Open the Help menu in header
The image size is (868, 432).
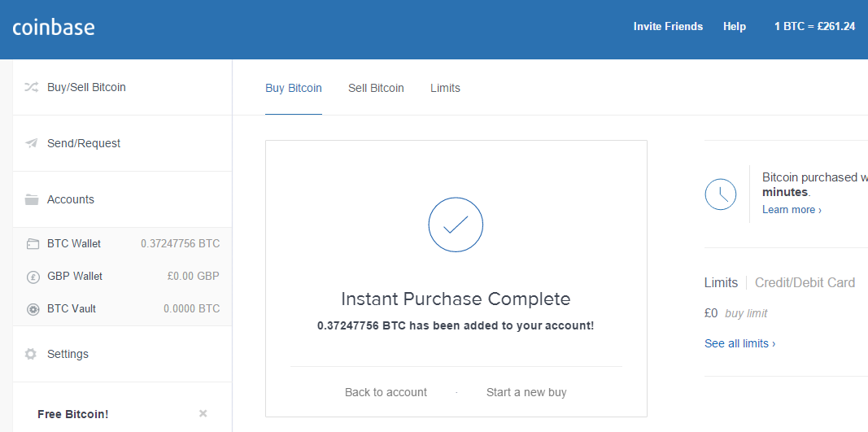click(735, 27)
